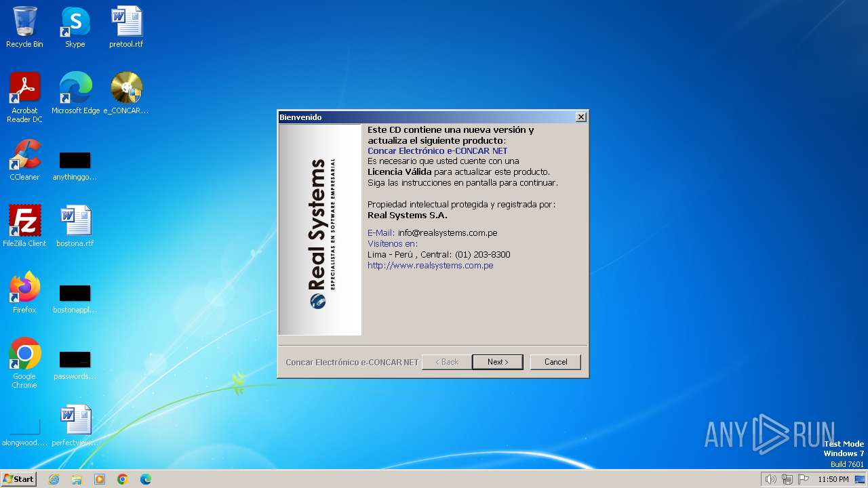Open the Windows Start menu
Viewport: 868px width, 488px height.
[x=19, y=479]
